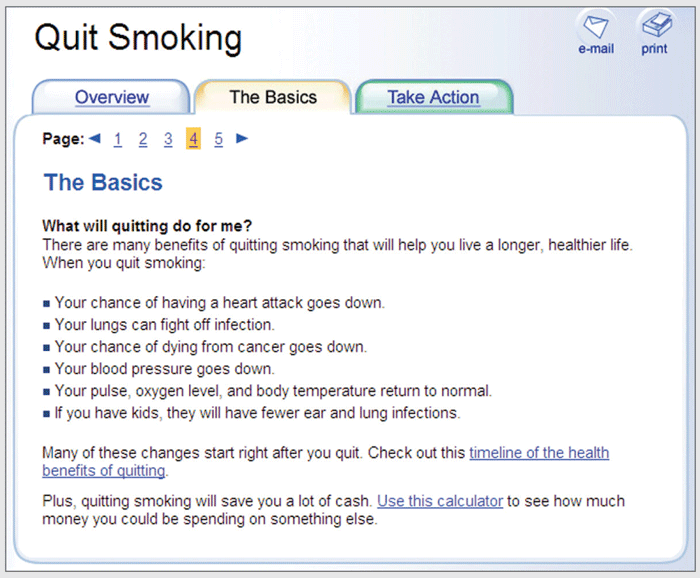Open the Use this calculator link
The image size is (700, 578).
point(440,501)
